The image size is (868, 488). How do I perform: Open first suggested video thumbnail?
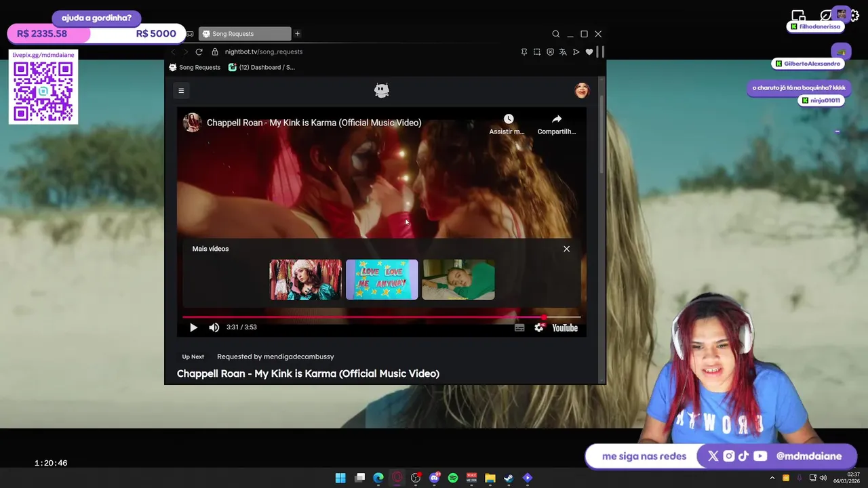pyautogui.click(x=306, y=280)
